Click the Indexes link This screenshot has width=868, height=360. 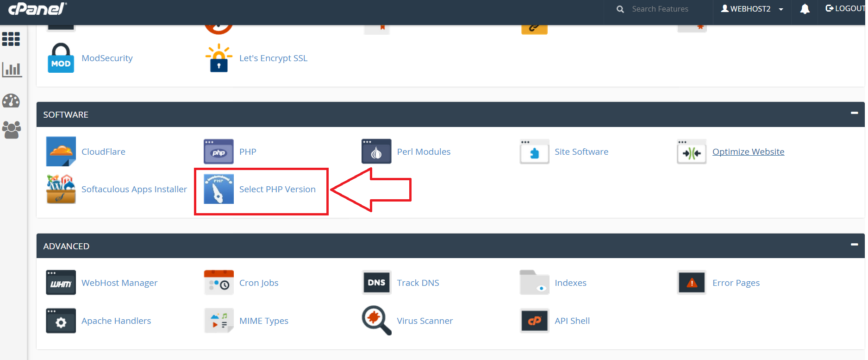coord(570,283)
